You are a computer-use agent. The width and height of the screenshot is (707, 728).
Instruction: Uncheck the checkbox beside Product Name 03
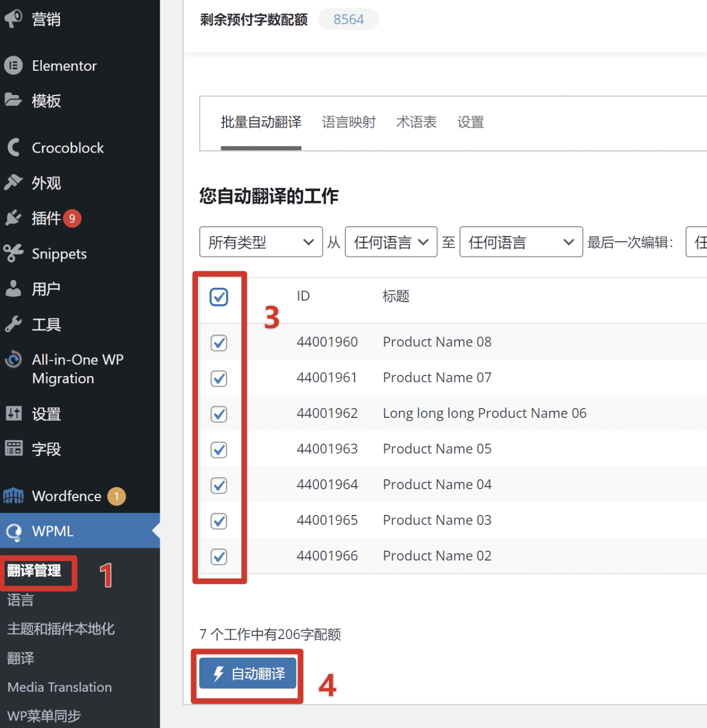219,521
